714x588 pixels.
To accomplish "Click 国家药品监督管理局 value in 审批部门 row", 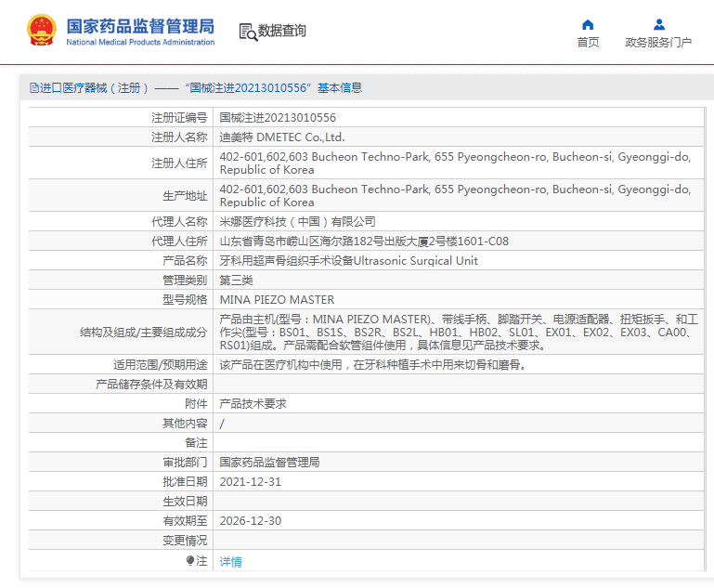I will (x=269, y=463).
